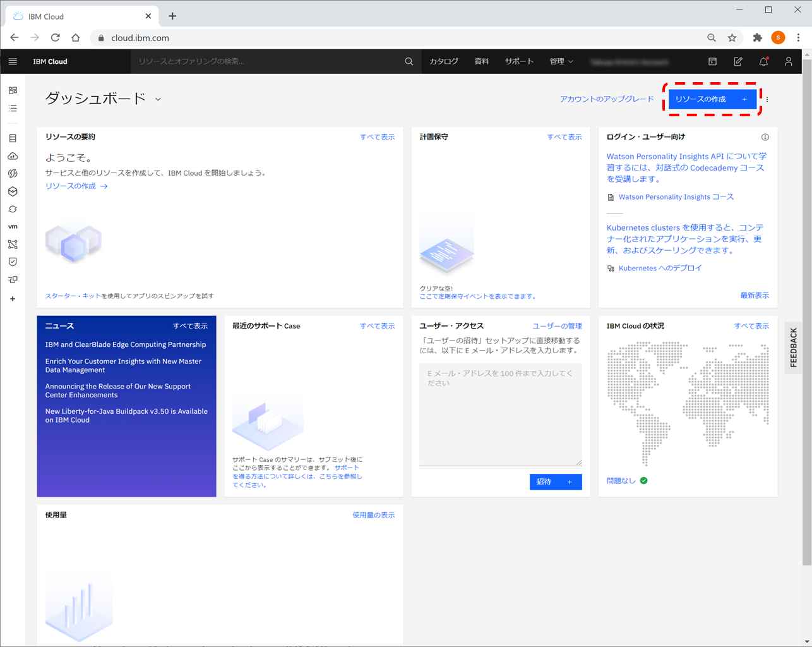This screenshot has width=812, height=647.
Task: Click すべて表示 in 計画保守 panel
Action: 564,137
